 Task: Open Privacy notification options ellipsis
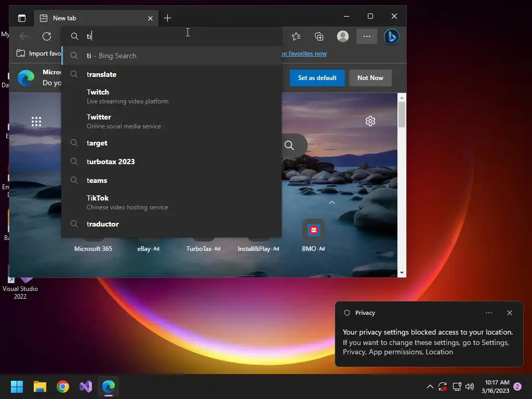pos(489,313)
